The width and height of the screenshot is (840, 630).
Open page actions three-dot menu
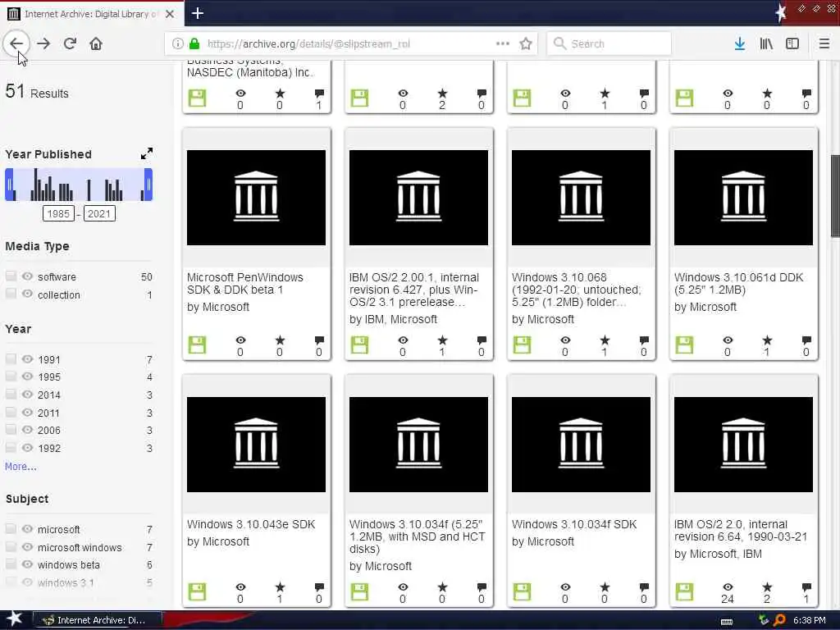(x=503, y=43)
